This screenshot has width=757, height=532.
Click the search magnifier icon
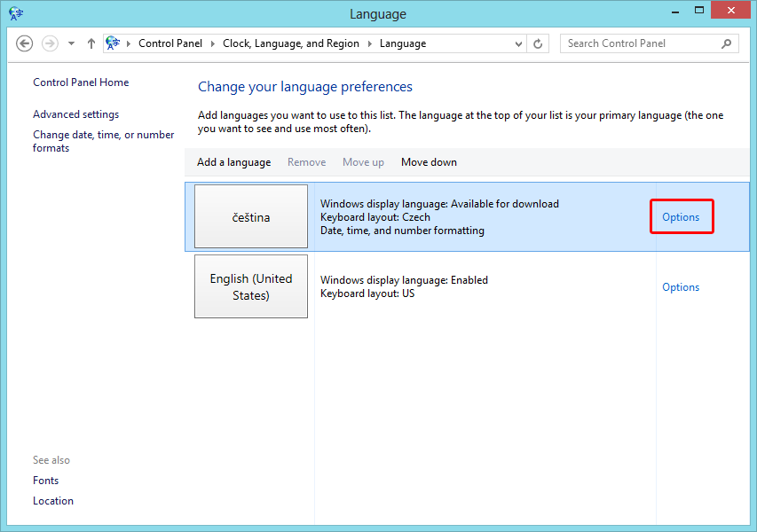point(726,43)
